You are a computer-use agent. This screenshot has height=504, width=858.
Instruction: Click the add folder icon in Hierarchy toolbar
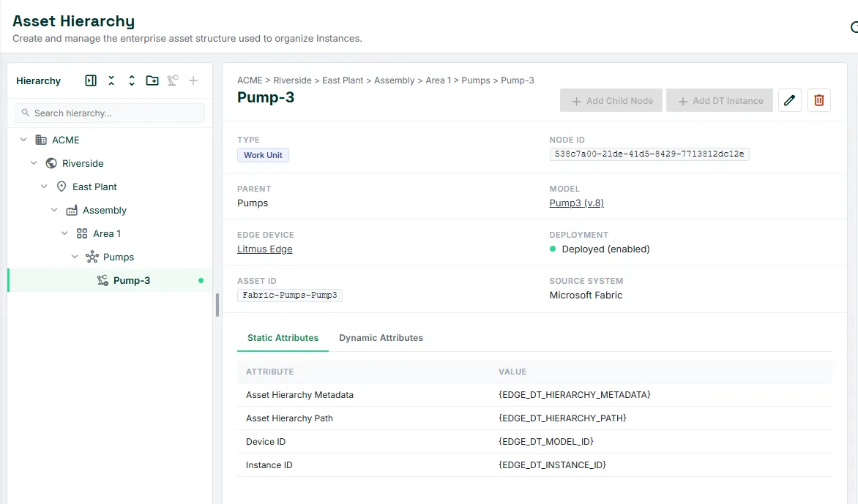(x=152, y=81)
